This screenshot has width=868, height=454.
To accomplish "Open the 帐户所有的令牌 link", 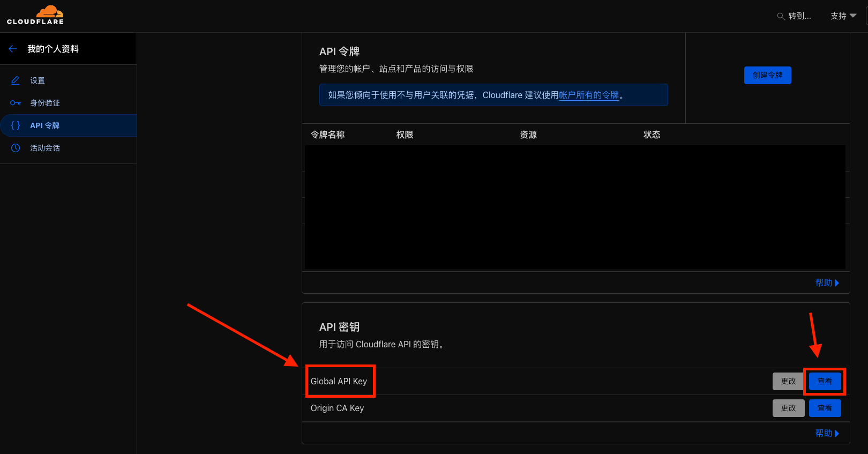I will point(589,95).
